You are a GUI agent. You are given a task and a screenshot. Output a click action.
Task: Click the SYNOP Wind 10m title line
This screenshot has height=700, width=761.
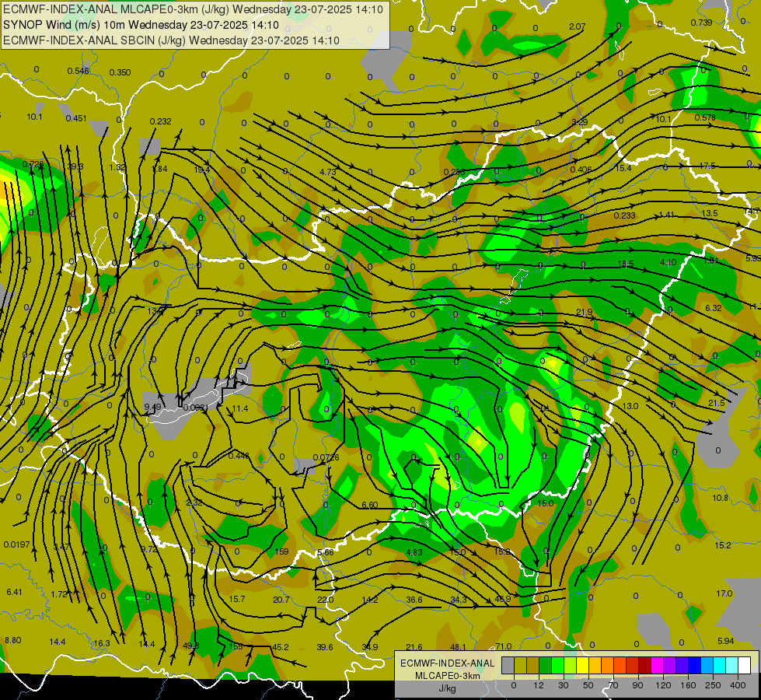(x=141, y=25)
